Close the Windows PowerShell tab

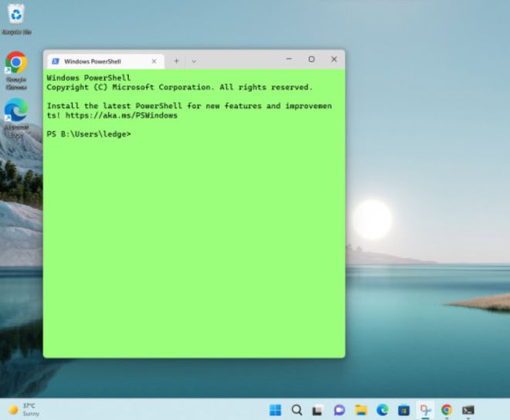[155, 61]
